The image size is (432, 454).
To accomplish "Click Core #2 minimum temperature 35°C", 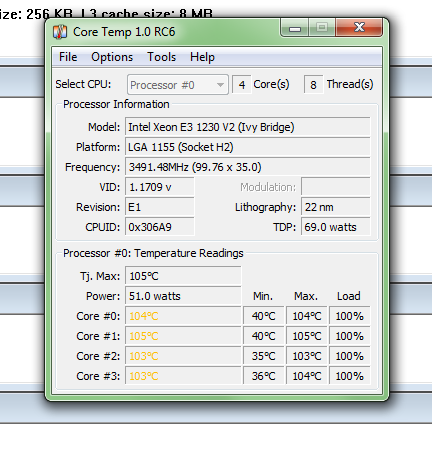I will [264, 356].
